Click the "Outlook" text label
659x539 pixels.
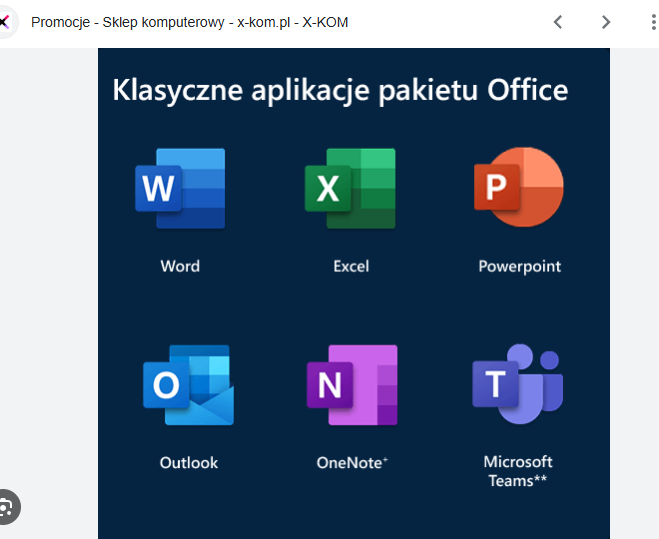coord(188,462)
